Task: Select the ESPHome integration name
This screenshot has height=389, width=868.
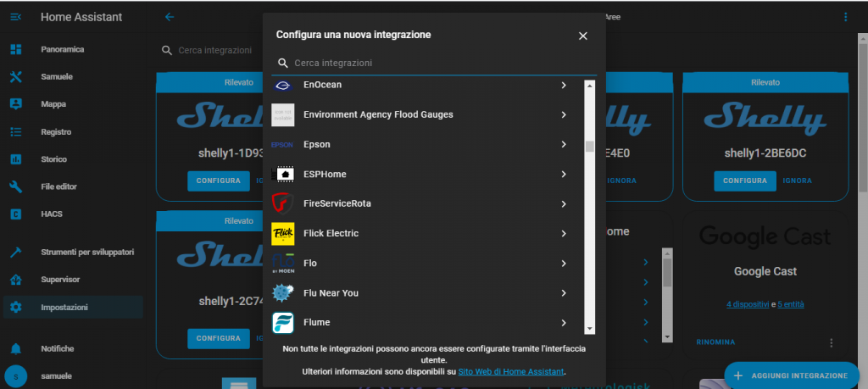Action: point(325,175)
